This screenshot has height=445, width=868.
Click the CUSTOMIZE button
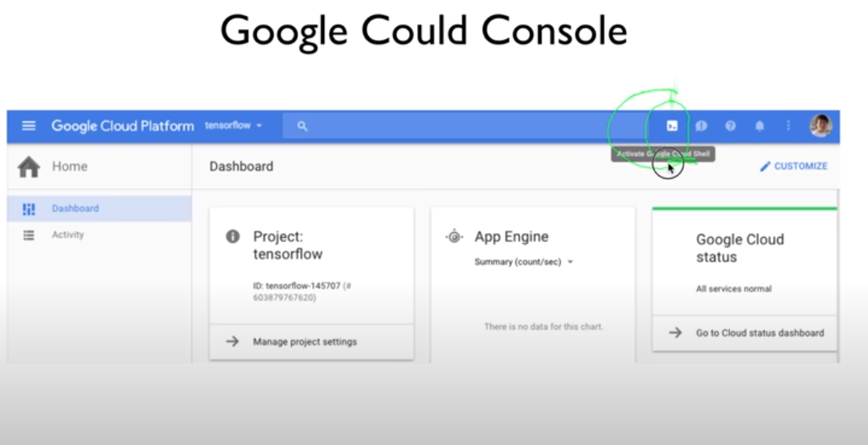click(x=794, y=166)
